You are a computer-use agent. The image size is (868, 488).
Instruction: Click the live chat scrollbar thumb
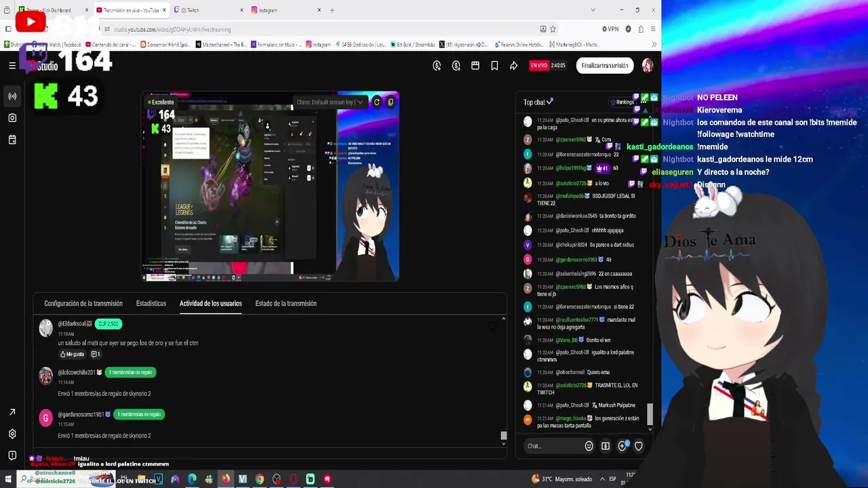(650, 413)
